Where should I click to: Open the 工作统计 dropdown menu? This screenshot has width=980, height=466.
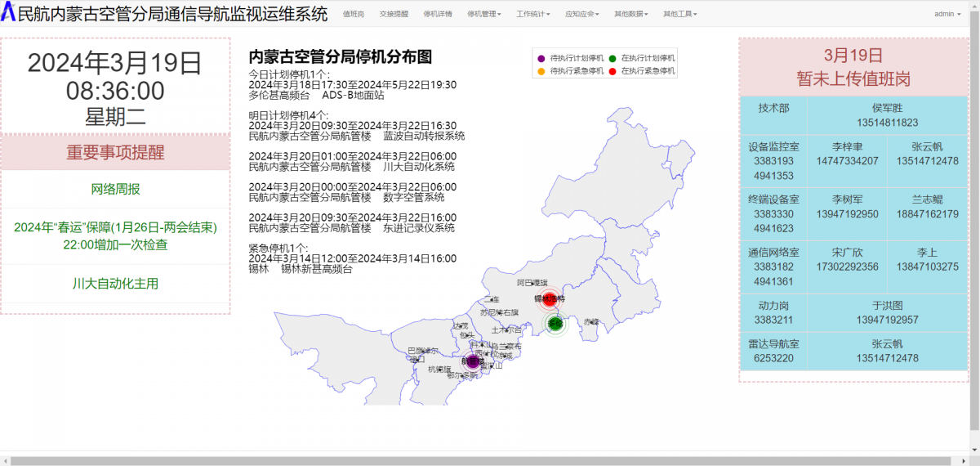pos(532,14)
